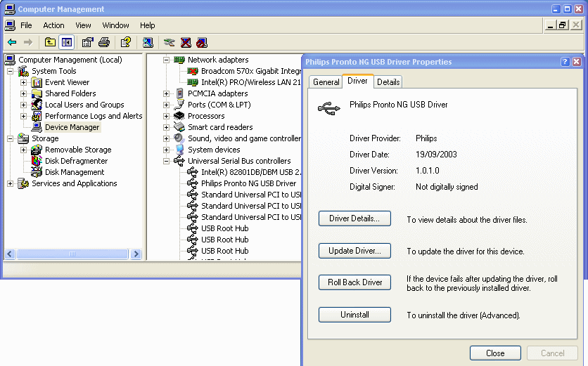The height and width of the screenshot is (366, 588).
Task: Click the Driver Details... button
Action: tap(354, 218)
